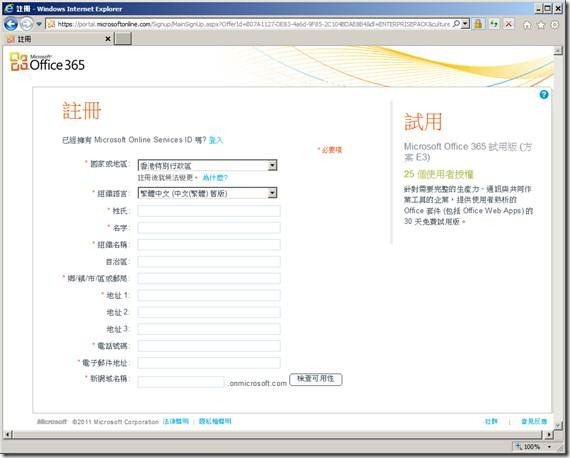Click the blue help question mark icon
The width and height of the screenshot is (570, 458).
coord(544,95)
